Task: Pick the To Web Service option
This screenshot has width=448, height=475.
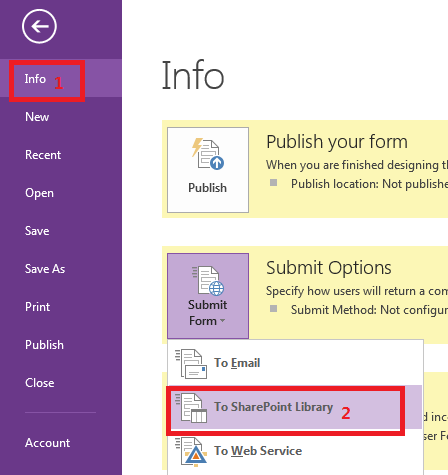Action: click(295, 451)
